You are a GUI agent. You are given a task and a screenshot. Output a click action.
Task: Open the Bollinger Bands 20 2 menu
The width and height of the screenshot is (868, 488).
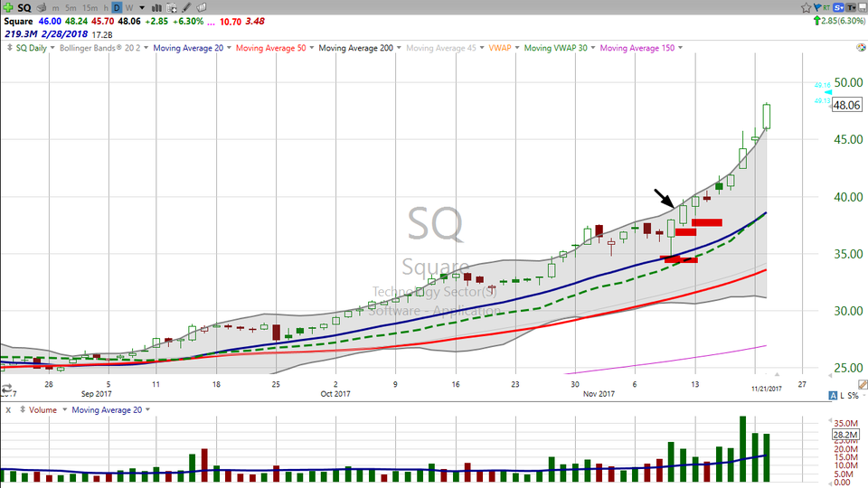click(x=103, y=48)
